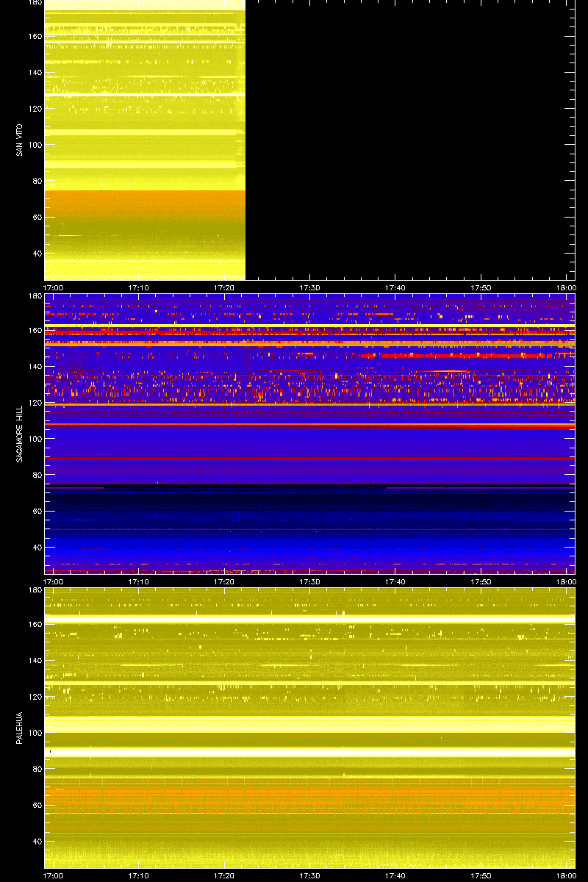The width and height of the screenshot is (588, 882).
Task: Click the 60 frequency label on Palehua axis
Action: [37, 805]
